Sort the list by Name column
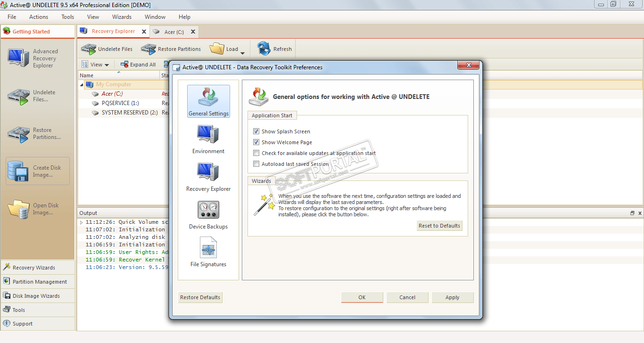The height and width of the screenshot is (343, 644). 119,75
